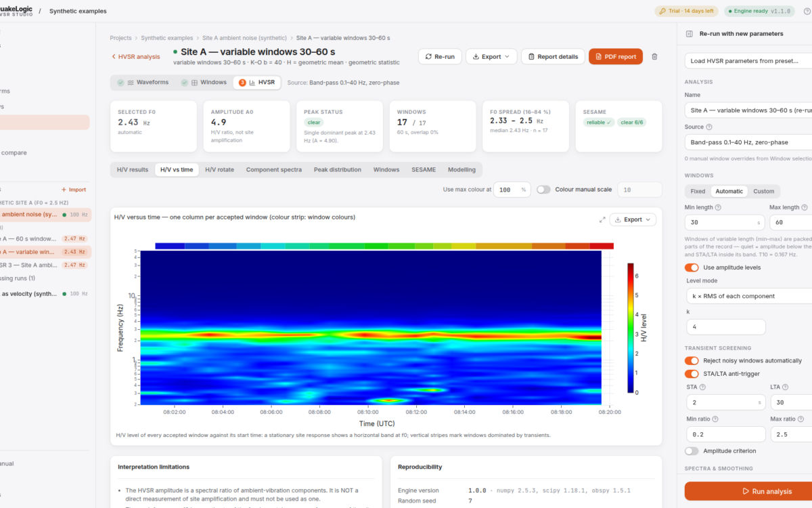This screenshot has width=812, height=508.
Task: Open the header Export dropdown
Action: click(x=491, y=57)
